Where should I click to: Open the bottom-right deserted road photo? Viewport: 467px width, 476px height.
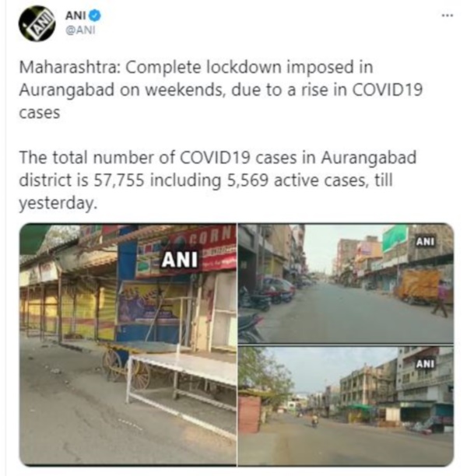click(x=346, y=406)
